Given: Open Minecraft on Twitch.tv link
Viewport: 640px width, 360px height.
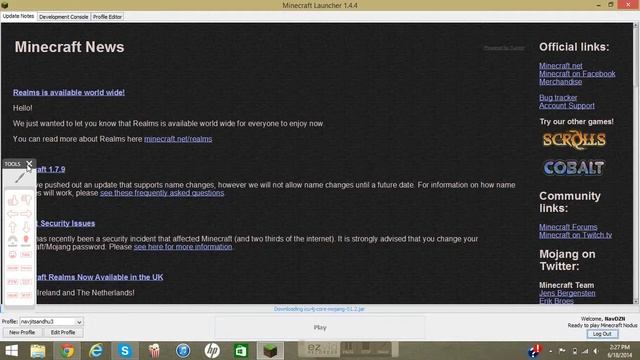Looking at the screenshot, I should click(x=576, y=235).
